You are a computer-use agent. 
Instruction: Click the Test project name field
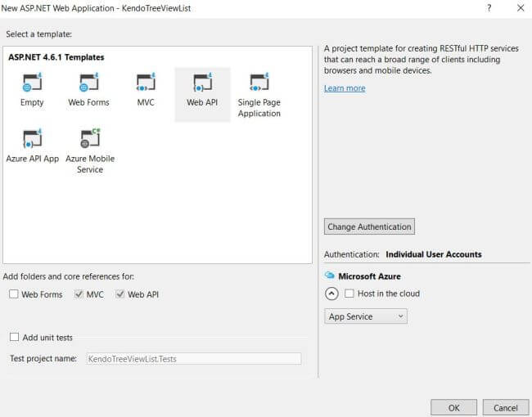[194, 359]
